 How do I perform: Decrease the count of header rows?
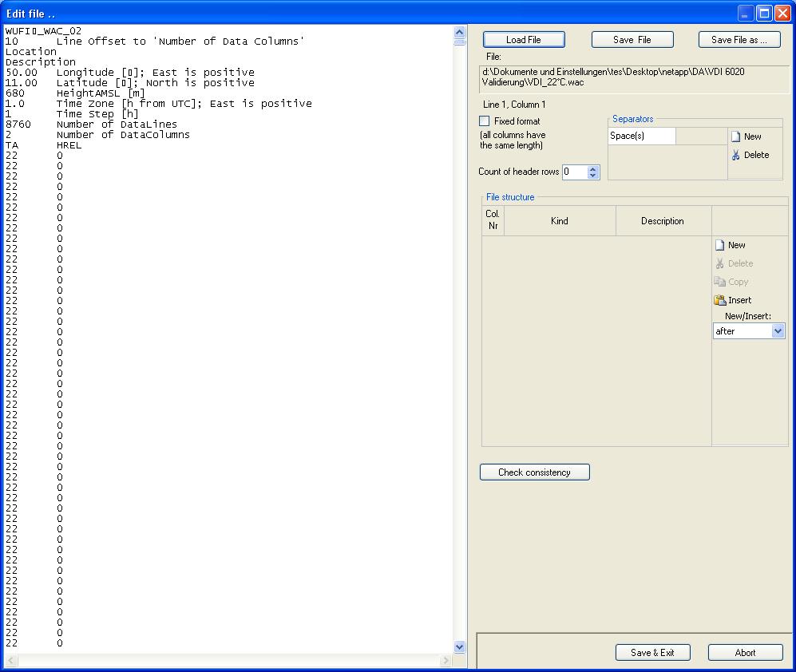coord(592,175)
